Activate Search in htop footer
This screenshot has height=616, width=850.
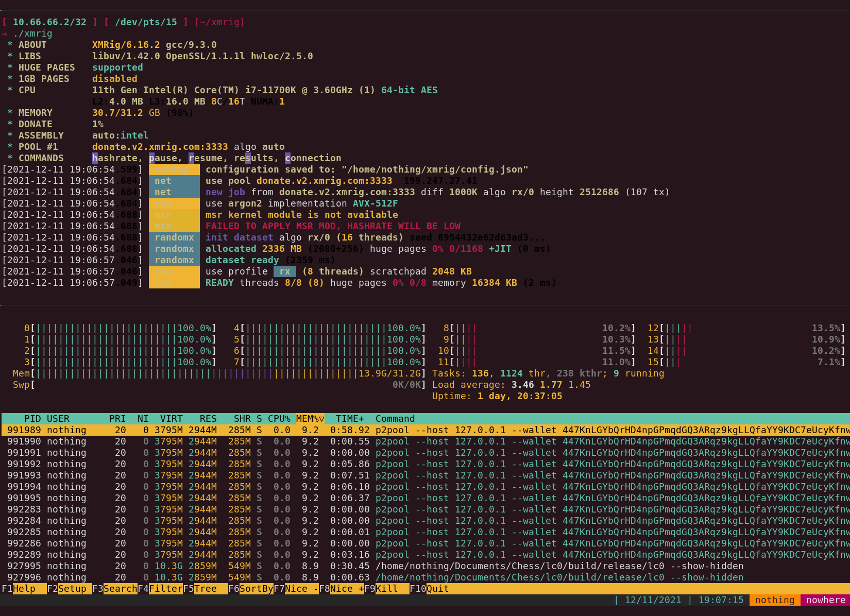(x=115, y=589)
